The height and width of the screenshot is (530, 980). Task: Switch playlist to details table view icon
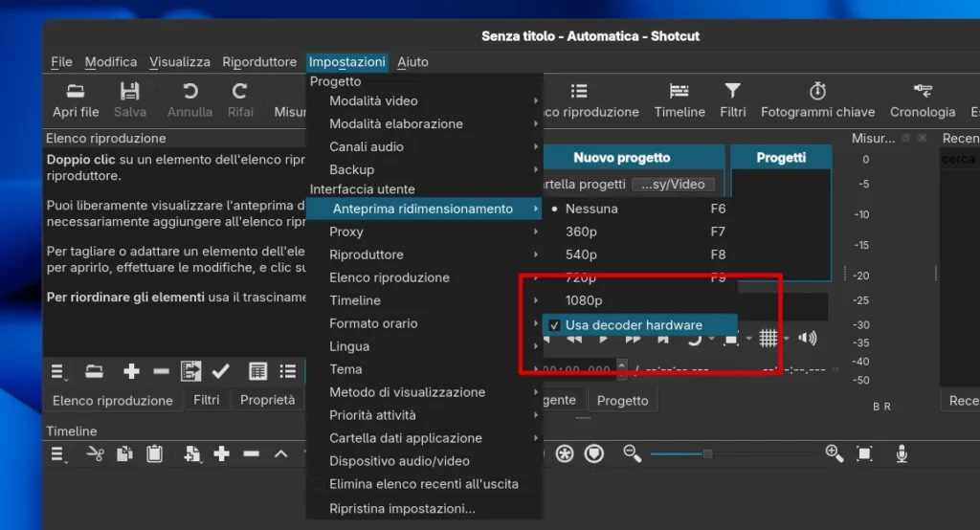[257, 371]
